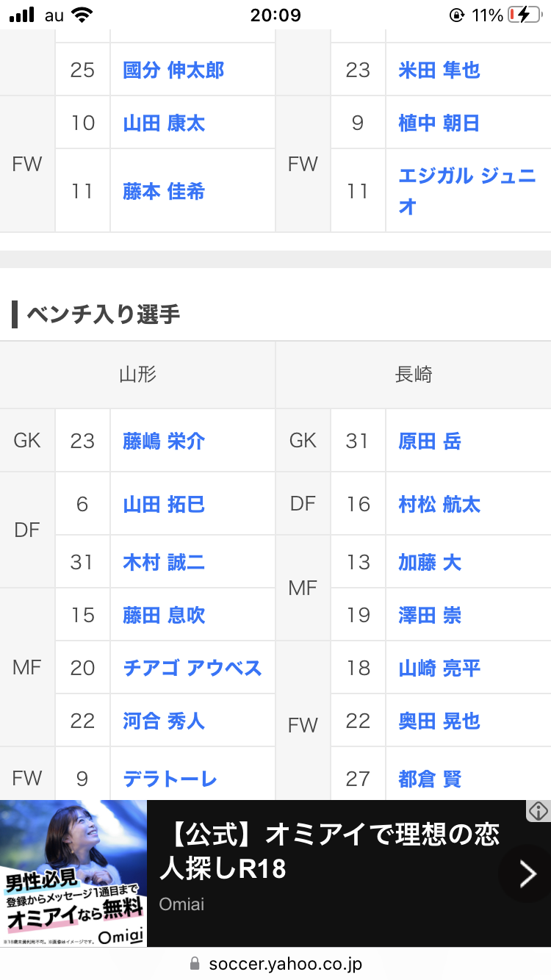This screenshot has width=551, height=980.
Task: View 米田 隼也 player page
Action: (x=439, y=70)
